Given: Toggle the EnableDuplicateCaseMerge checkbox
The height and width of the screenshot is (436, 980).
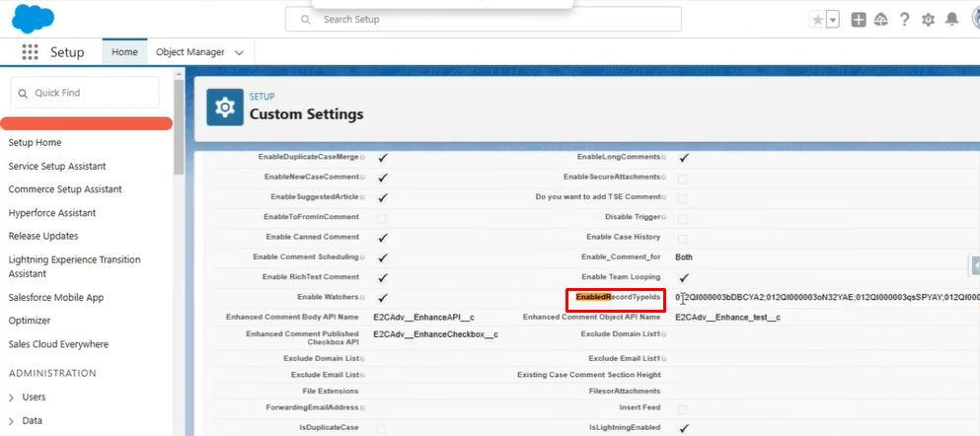Looking at the screenshot, I should coord(383,158).
